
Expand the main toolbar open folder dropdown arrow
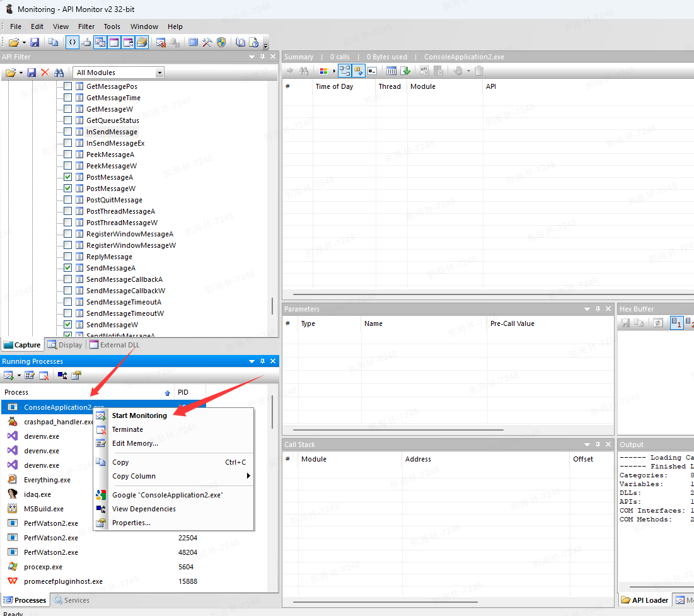pos(24,42)
